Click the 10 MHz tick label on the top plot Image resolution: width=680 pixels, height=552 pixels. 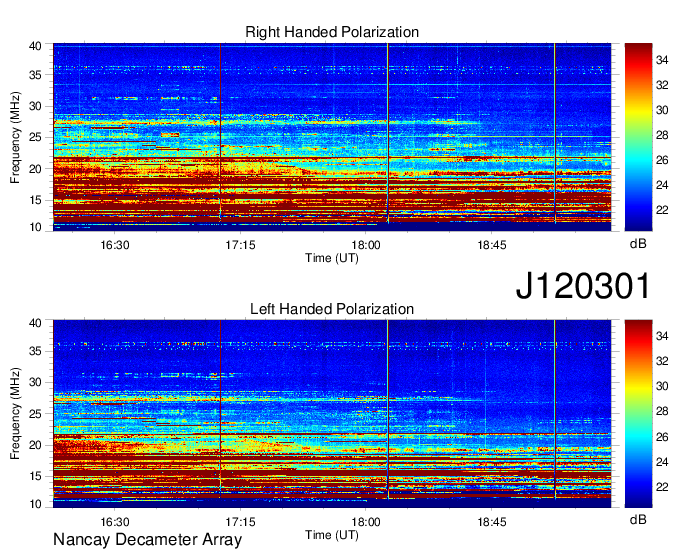[35, 227]
